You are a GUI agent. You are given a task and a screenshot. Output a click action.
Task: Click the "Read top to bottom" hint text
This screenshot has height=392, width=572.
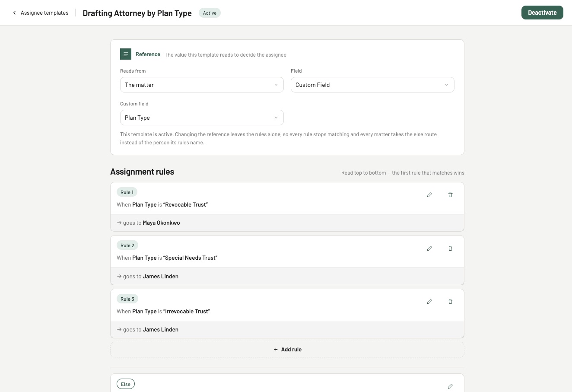(403, 173)
